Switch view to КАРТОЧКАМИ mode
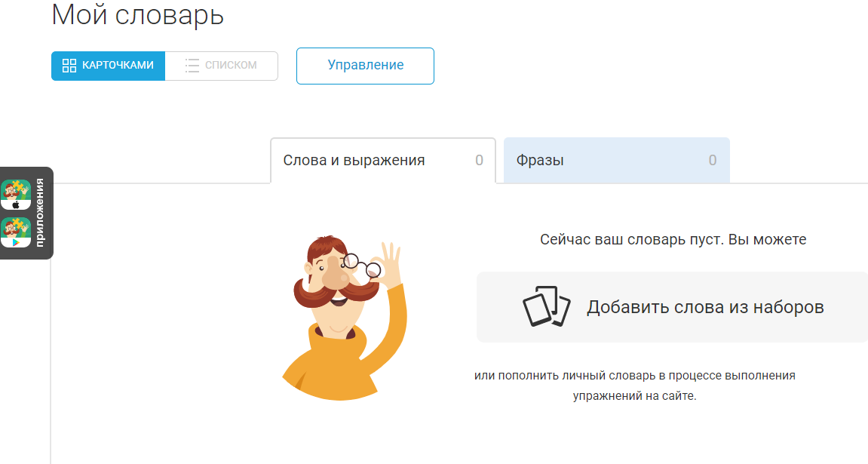Screen dimensions: 868x464 point(108,66)
